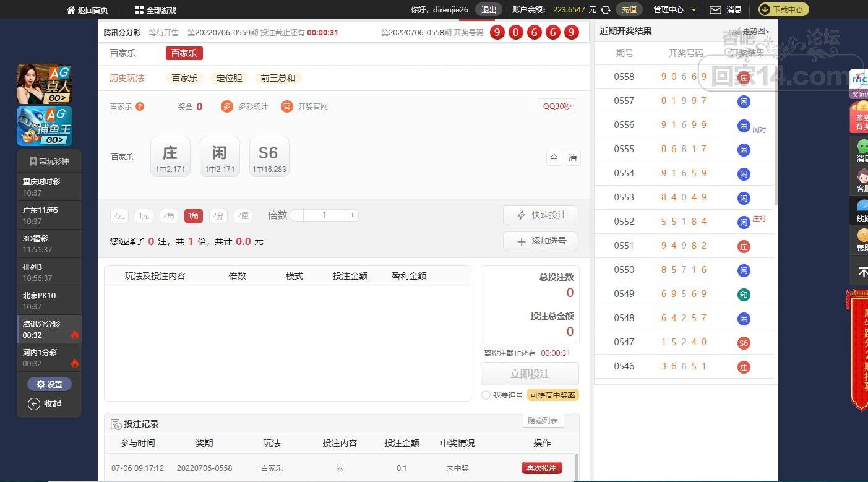Expand the 管理中心 dropdown menu
The image size is (868, 482).
coord(675,10)
